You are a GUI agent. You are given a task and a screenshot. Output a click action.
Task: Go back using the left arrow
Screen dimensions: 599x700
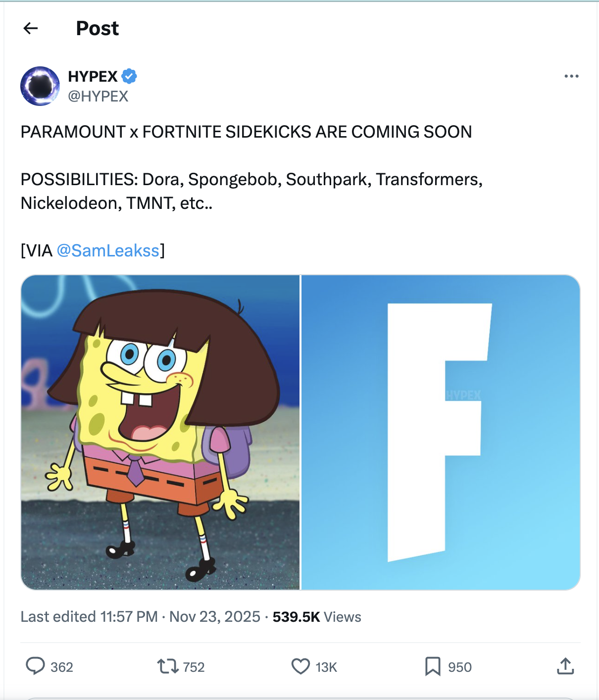[x=31, y=28]
